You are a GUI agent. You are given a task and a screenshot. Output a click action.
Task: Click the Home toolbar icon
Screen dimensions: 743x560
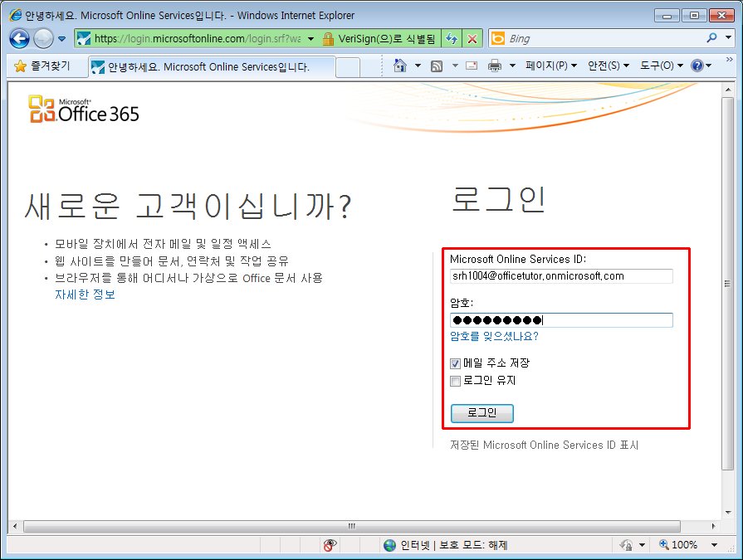pyautogui.click(x=400, y=66)
